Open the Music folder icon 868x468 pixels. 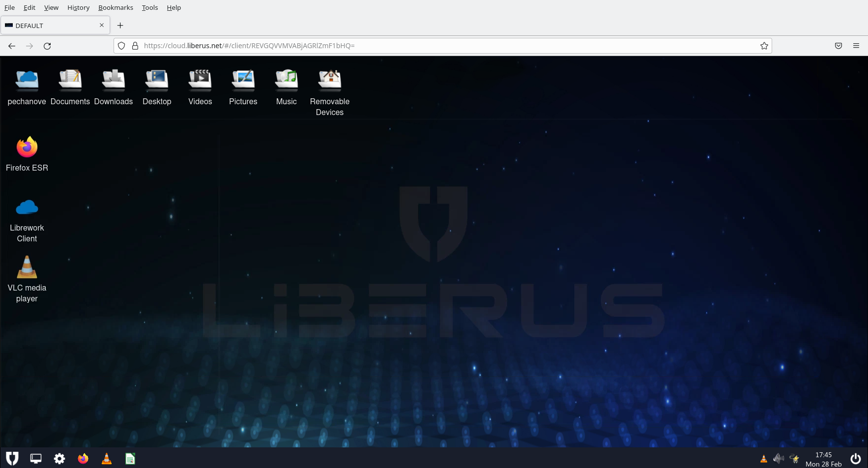pyautogui.click(x=287, y=81)
